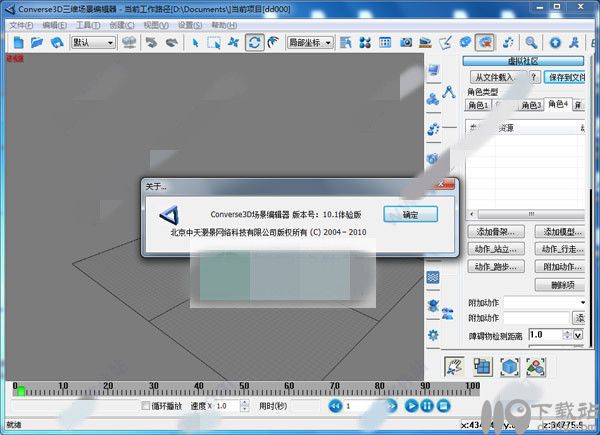Click the molecule objects sidebar icon
600x435 pixels.
coord(433,99)
